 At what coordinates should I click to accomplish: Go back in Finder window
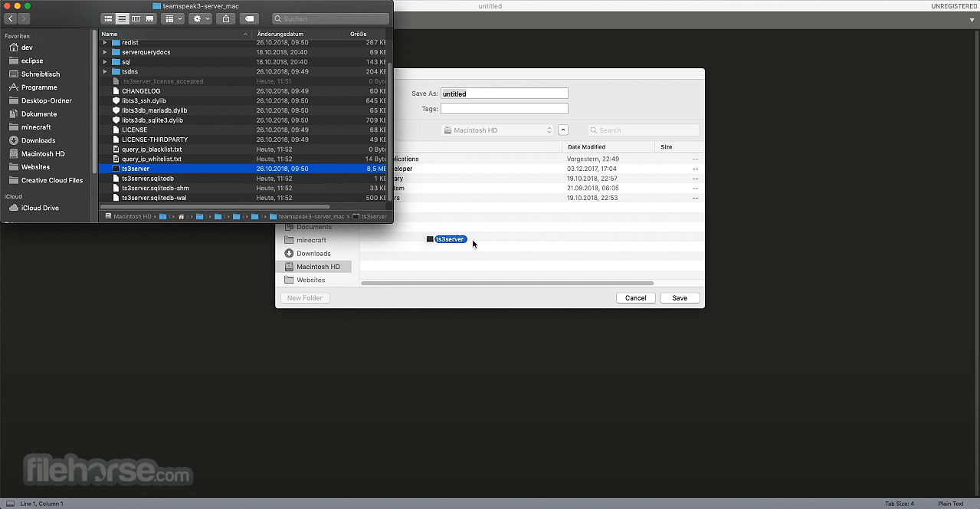click(11, 18)
